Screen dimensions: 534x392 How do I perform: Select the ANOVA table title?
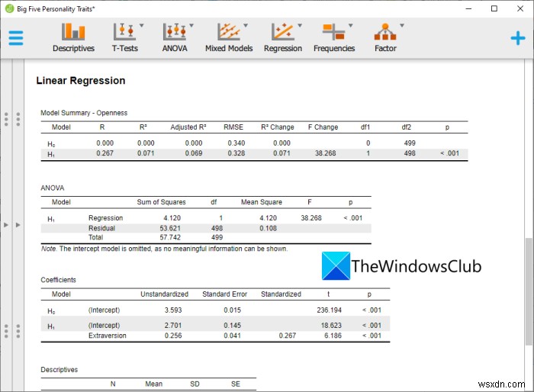pos(53,188)
